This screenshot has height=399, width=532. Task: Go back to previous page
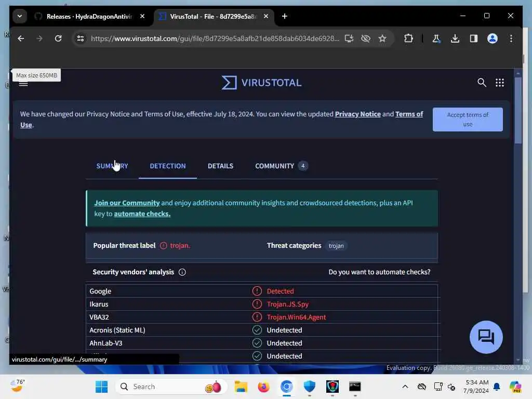click(x=21, y=38)
